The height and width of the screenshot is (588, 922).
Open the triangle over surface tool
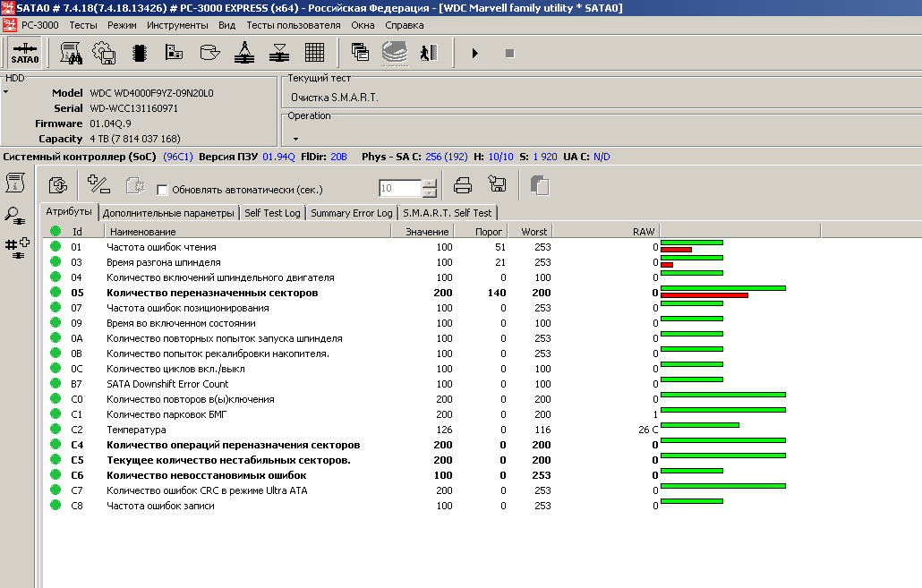(x=278, y=52)
